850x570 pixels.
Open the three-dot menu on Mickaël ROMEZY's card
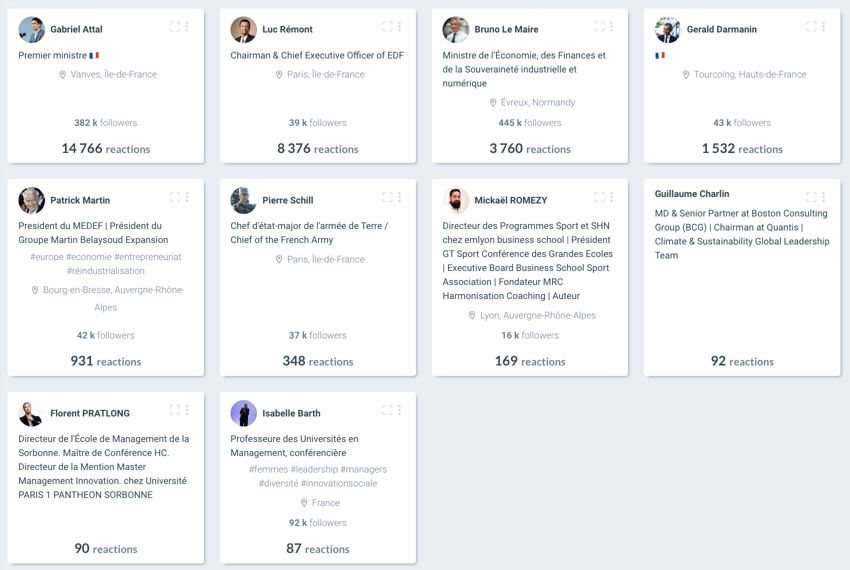click(611, 197)
